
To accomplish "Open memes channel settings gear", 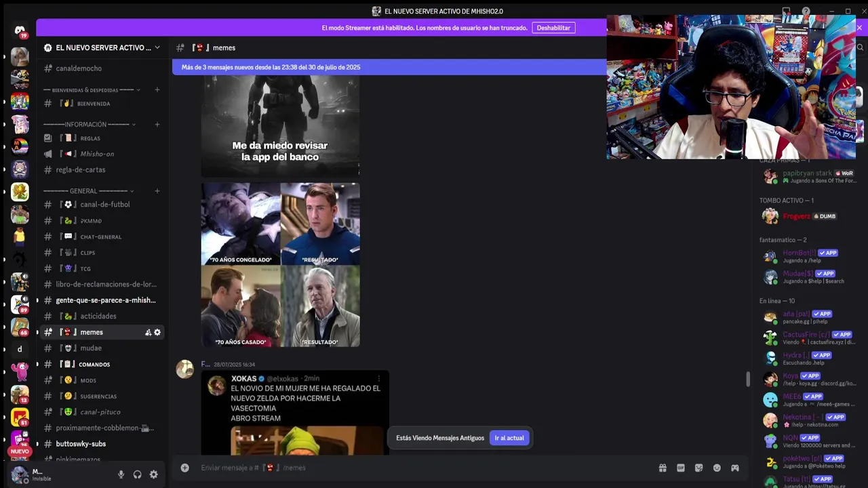I will 157,332.
